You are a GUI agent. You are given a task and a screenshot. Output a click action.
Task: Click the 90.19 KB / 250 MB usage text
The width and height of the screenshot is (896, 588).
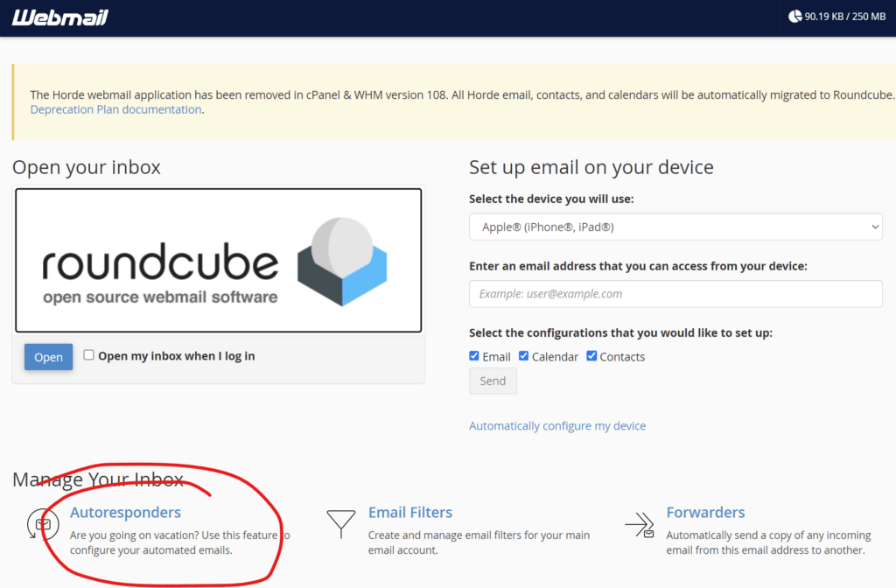(845, 17)
